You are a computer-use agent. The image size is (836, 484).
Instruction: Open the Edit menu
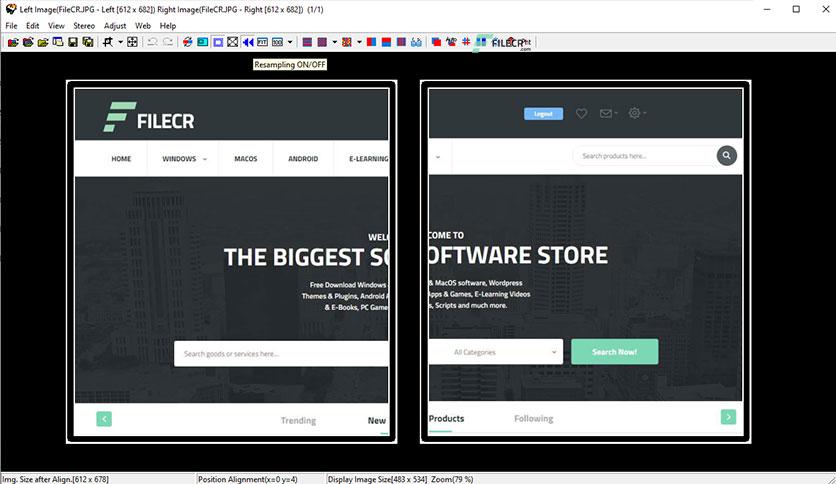33,26
